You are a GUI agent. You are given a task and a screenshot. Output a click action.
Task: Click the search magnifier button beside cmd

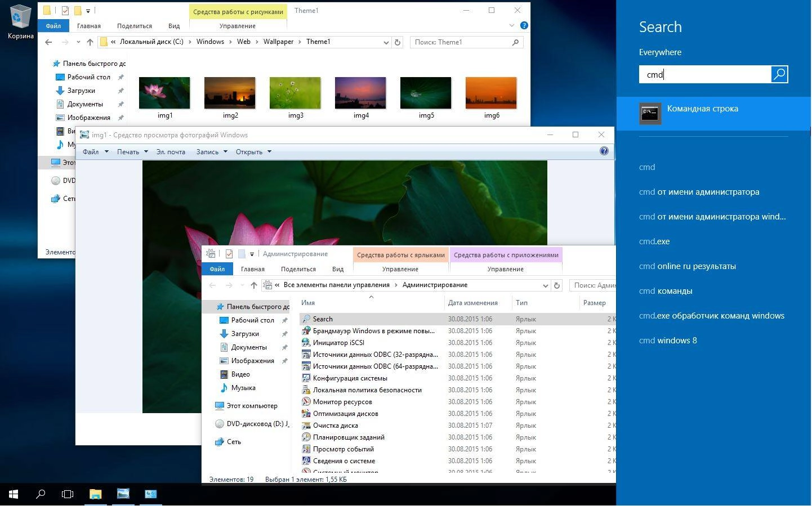779,74
